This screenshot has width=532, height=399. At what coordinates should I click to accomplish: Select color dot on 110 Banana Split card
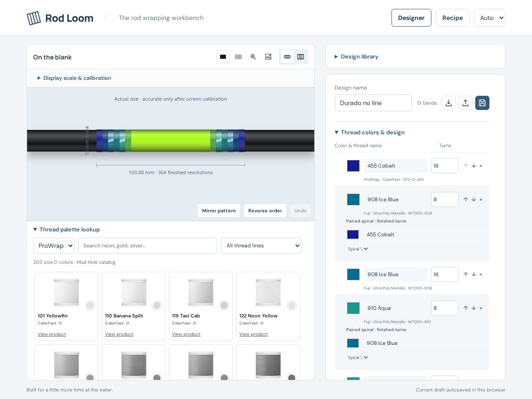click(157, 305)
